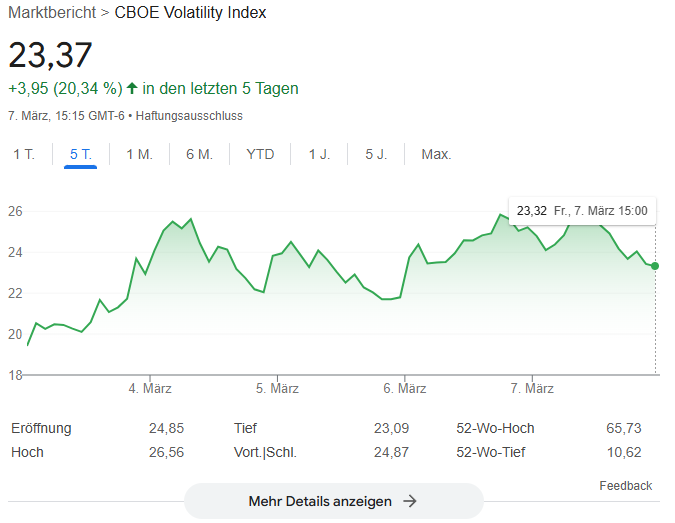
Task: Click the 52-Wo-Hoch value 65,73
Action: [623, 428]
